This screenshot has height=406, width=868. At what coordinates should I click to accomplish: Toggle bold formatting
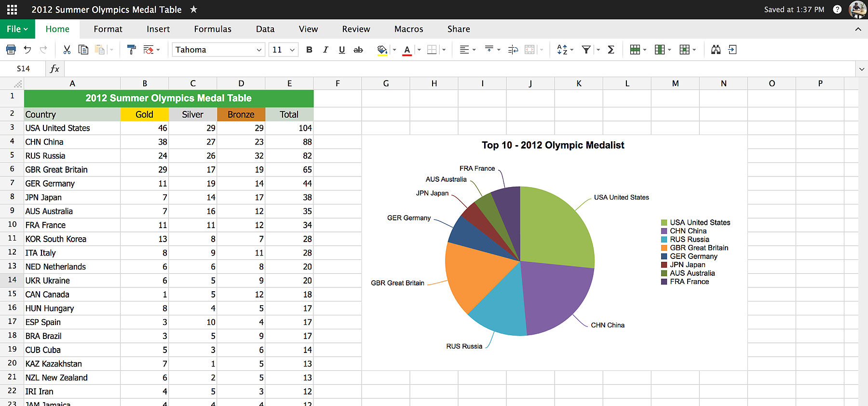point(309,50)
